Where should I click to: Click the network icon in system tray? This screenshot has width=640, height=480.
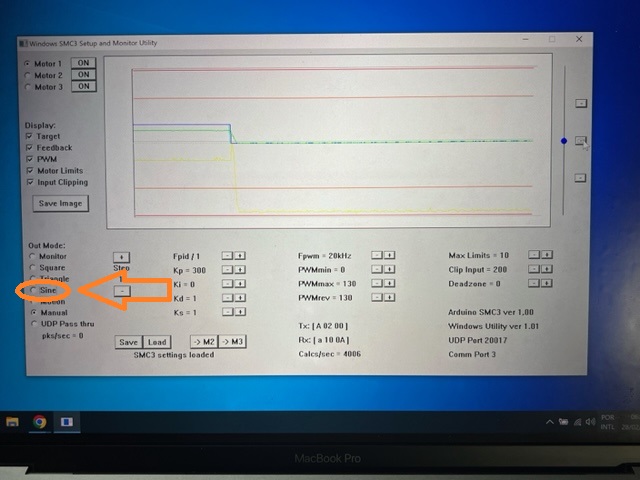point(578,422)
